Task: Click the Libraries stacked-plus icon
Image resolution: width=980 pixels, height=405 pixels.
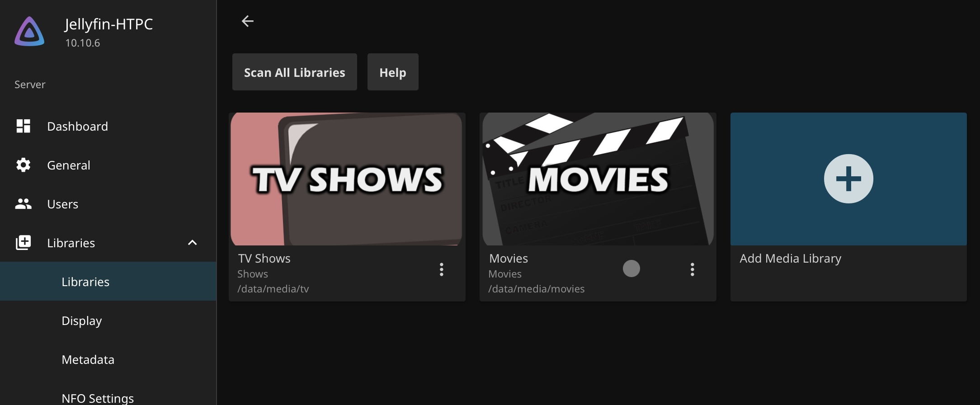Action: tap(23, 243)
